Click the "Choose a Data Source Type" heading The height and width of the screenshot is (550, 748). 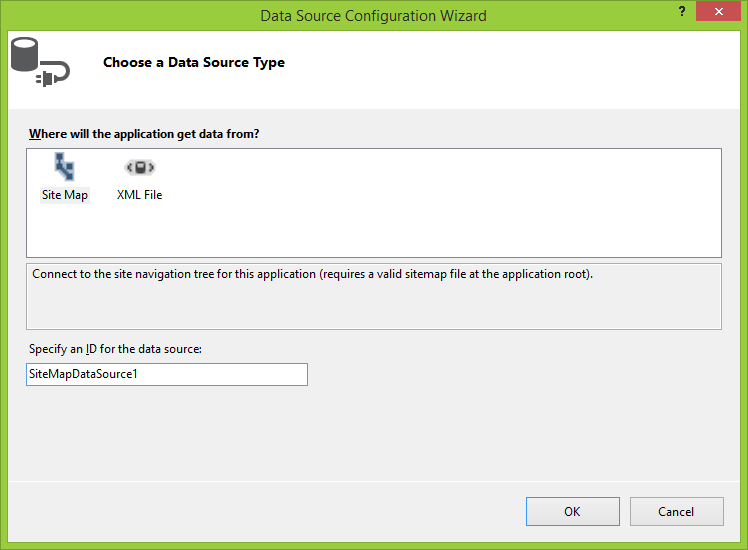[194, 62]
